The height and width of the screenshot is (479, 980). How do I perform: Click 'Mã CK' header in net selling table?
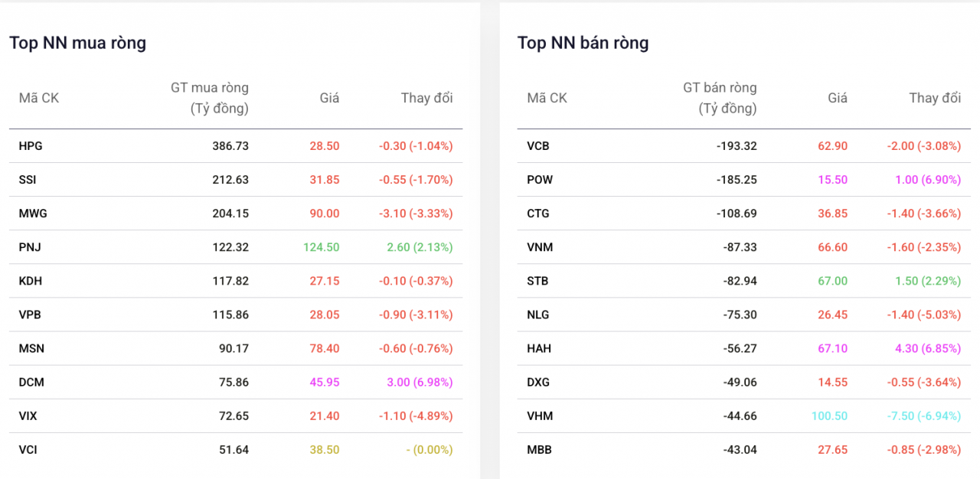547,98
